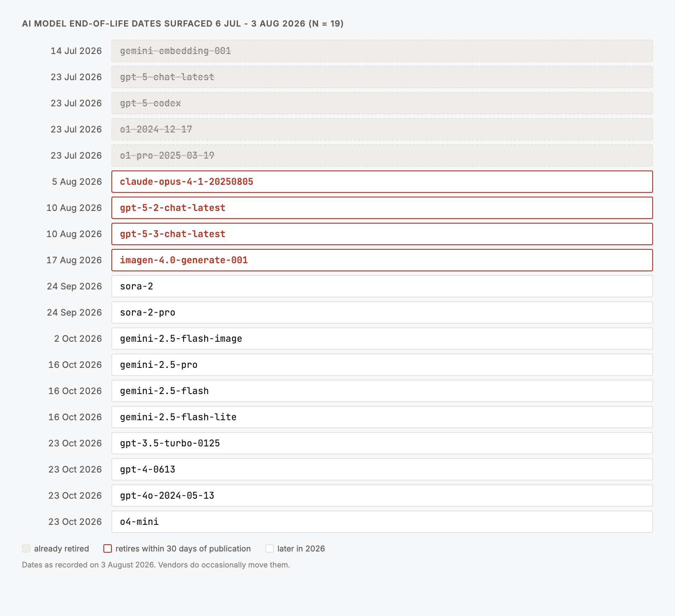This screenshot has width=675, height=616.
Task: Click the white 'later in 2026' legend swatch
Action: [270, 548]
